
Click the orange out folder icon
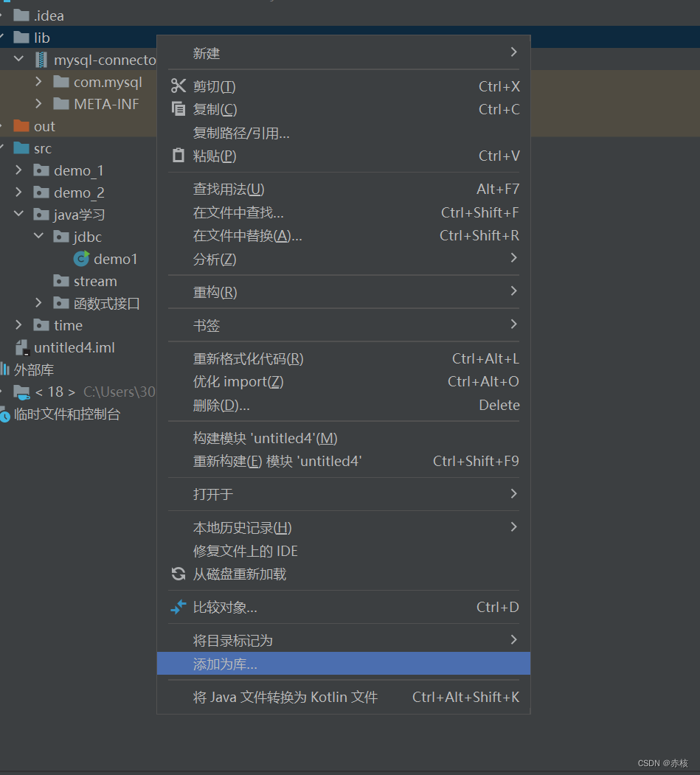pos(21,126)
